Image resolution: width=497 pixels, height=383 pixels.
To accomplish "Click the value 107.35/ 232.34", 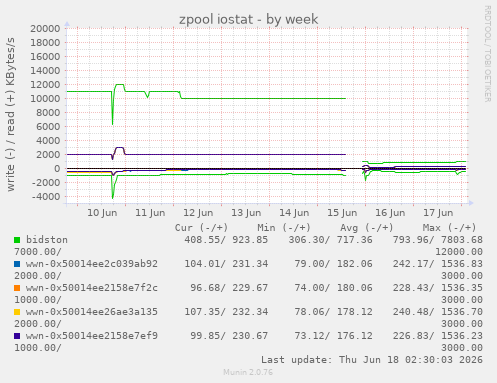I will [x=226, y=312].
